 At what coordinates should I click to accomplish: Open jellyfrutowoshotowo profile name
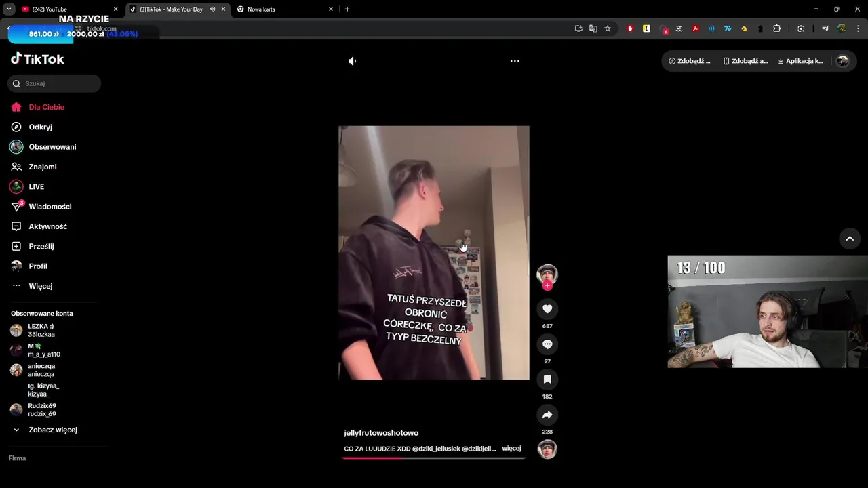coord(381,433)
